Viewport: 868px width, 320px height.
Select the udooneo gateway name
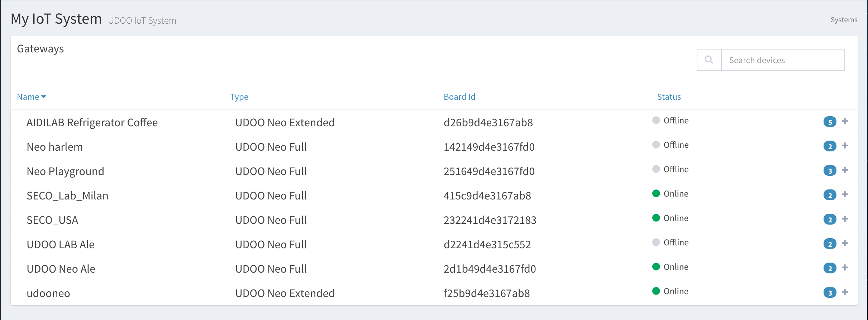48,293
